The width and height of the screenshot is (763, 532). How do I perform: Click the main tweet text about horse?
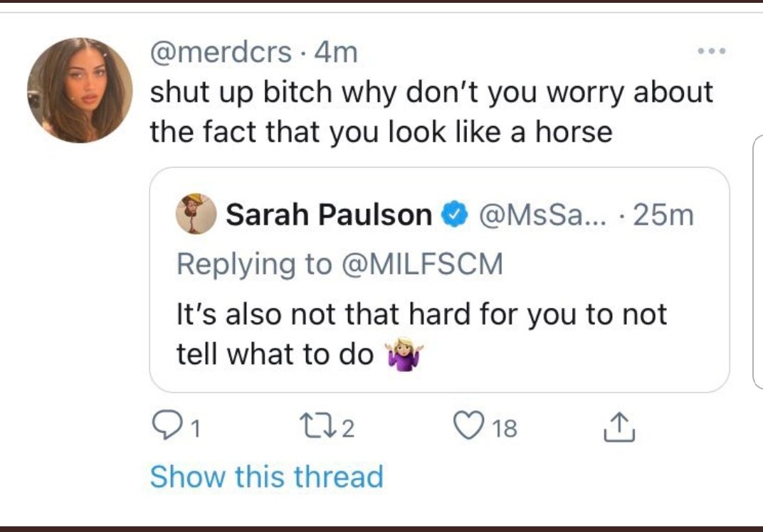431,112
